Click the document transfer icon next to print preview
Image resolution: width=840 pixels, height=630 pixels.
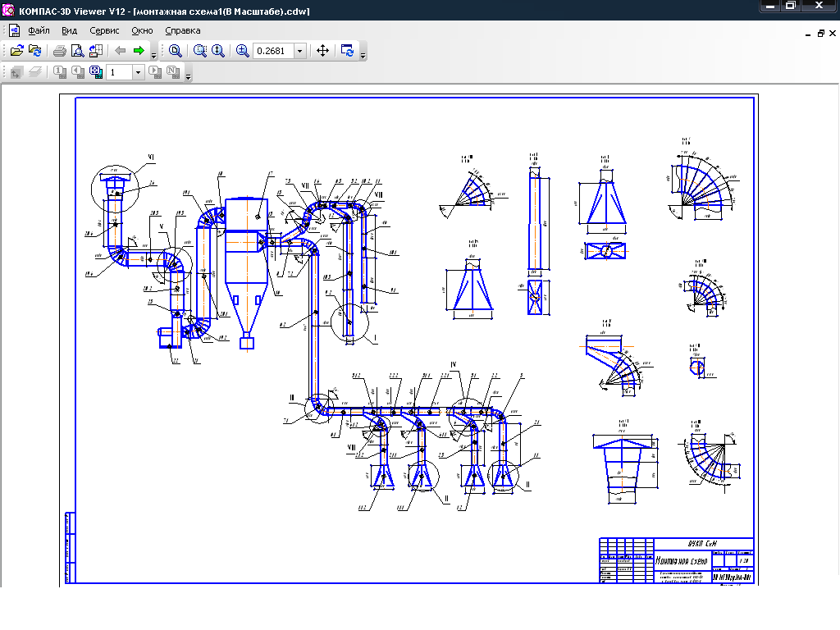[96, 51]
